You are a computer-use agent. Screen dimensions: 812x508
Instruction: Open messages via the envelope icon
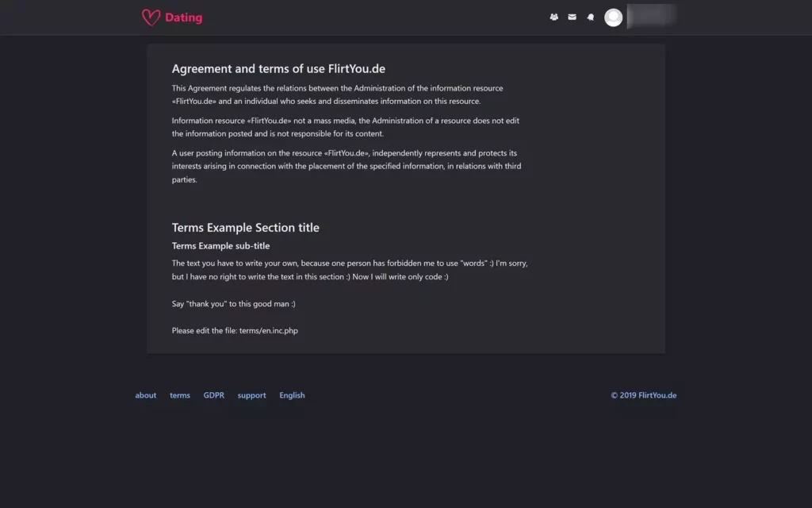click(572, 17)
